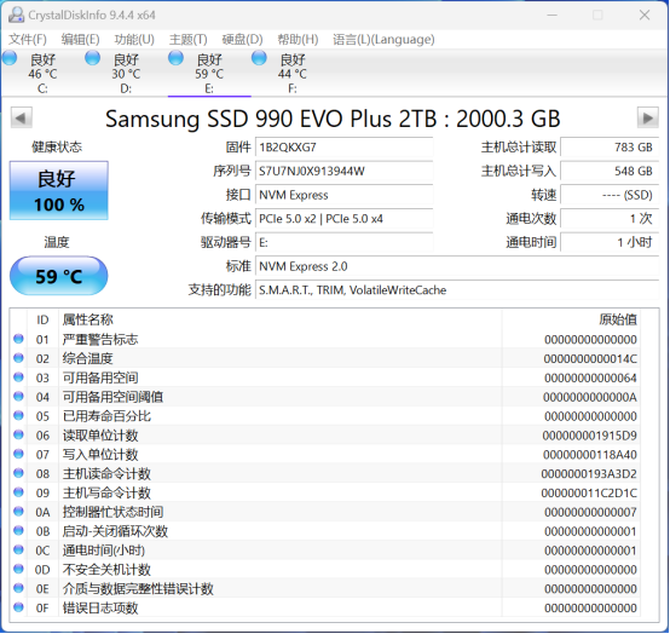The height and width of the screenshot is (634, 670).
Task: Open the 硬盘(D) menu
Action: click(241, 39)
